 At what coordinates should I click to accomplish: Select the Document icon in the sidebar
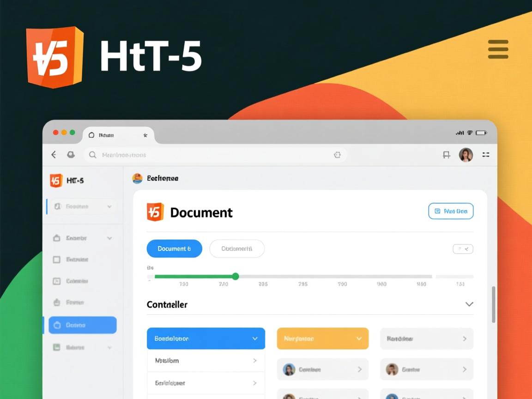(x=56, y=206)
